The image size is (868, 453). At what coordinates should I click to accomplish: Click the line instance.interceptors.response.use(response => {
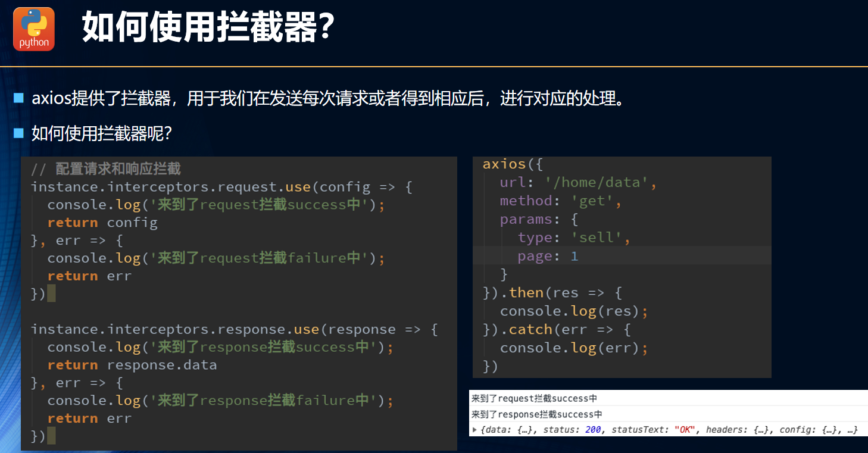coord(235,329)
